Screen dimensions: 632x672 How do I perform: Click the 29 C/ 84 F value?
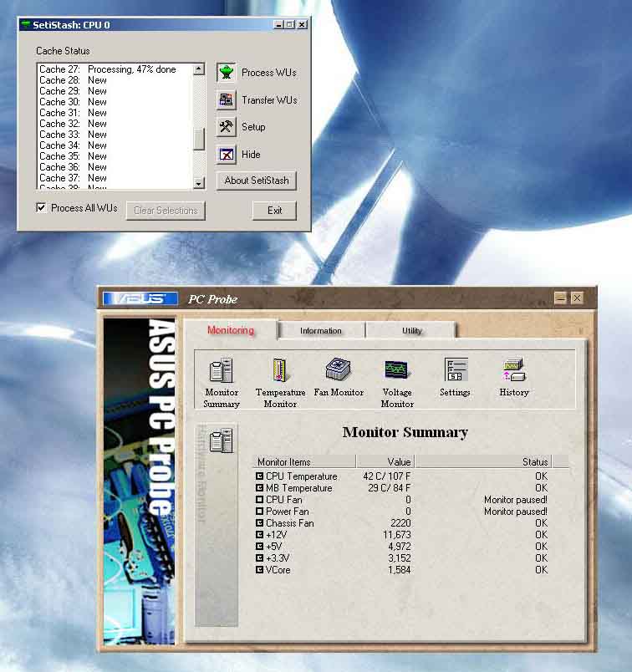click(390, 488)
